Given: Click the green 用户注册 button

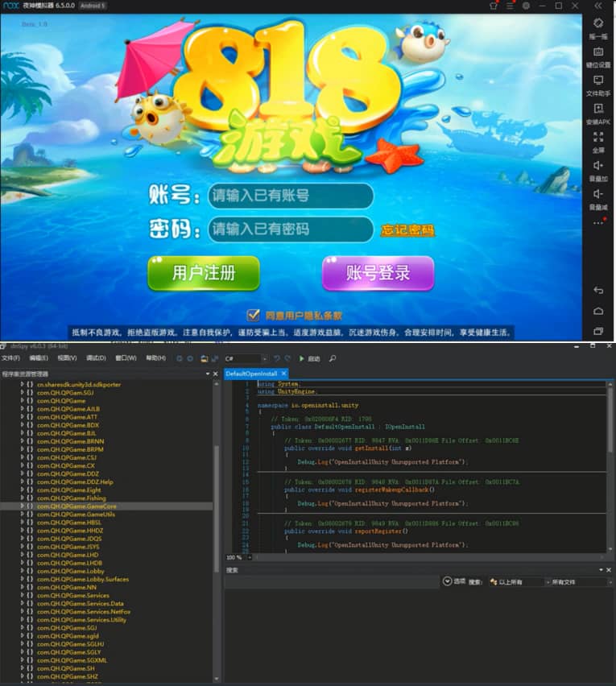Looking at the screenshot, I should pos(204,273).
